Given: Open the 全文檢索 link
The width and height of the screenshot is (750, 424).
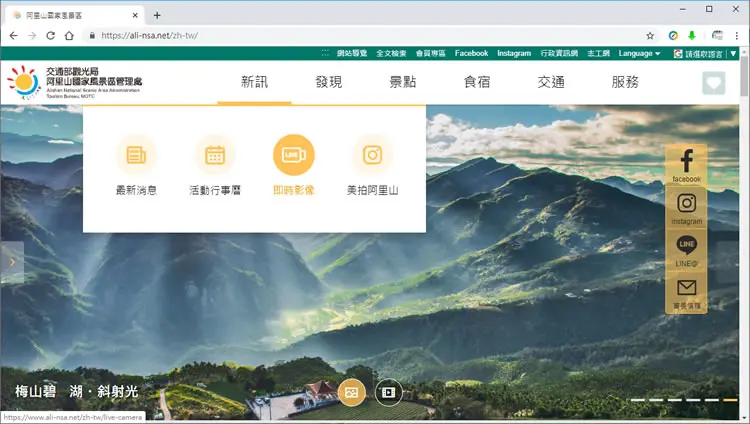Looking at the screenshot, I should [391, 54].
